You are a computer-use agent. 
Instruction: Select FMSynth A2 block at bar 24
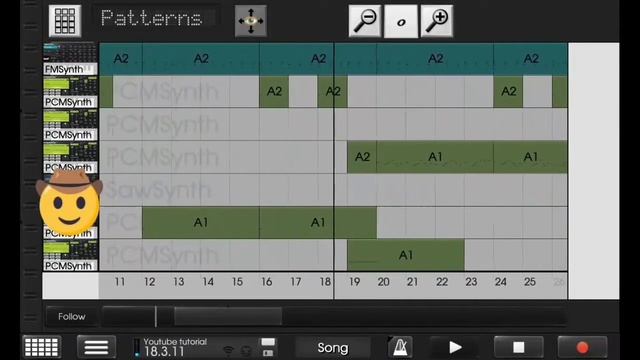click(531, 59)
